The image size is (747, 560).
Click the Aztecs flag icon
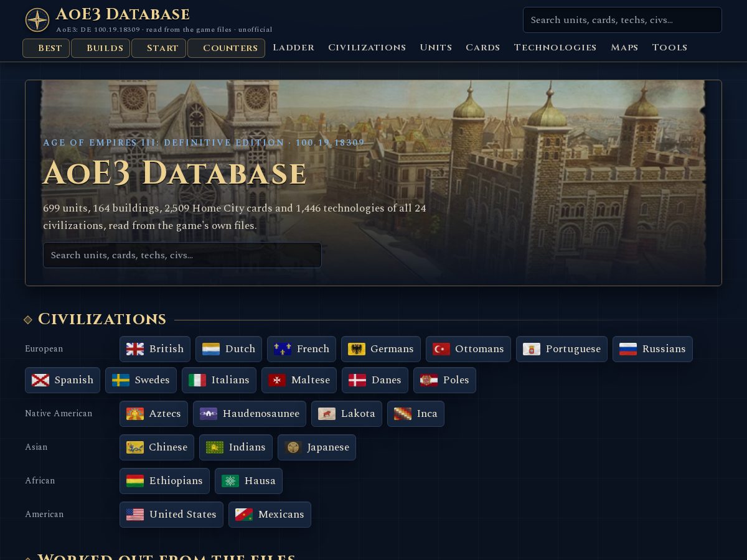(x=135, y=414)
